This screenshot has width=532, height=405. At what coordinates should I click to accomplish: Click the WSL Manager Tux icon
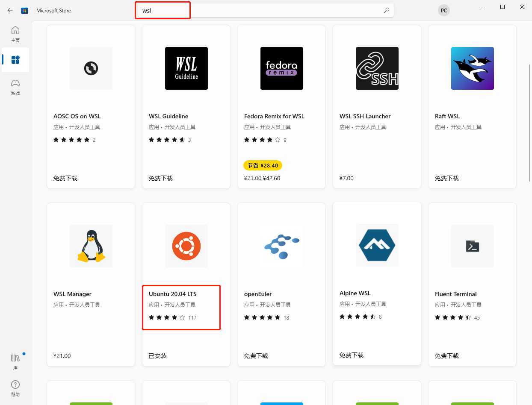(x=91, y=246)
